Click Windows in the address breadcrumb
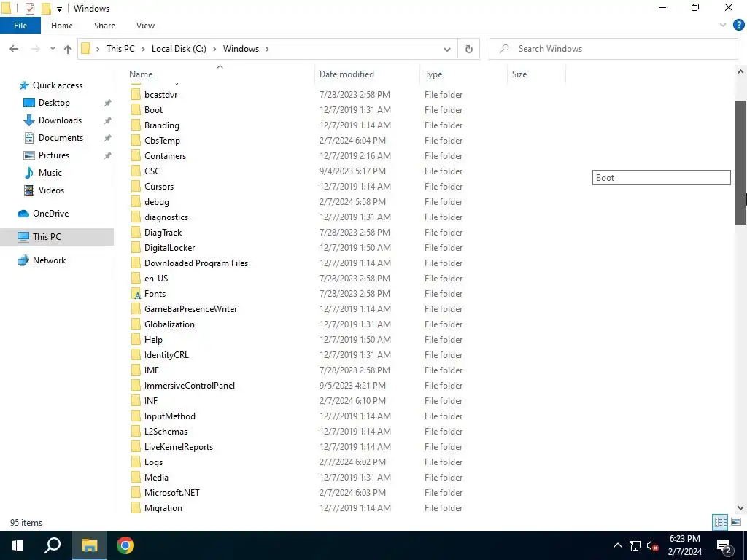The image size is (747, 560). click(x=241, y=49)
